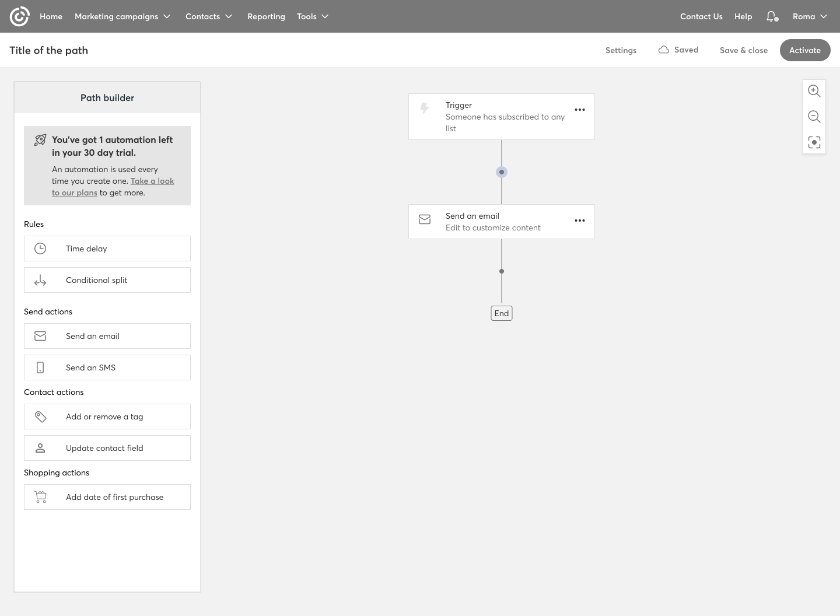This screenshot has width=840, height=616.
Task: Open the Roma account dropdown
Action: pos(810,16)
